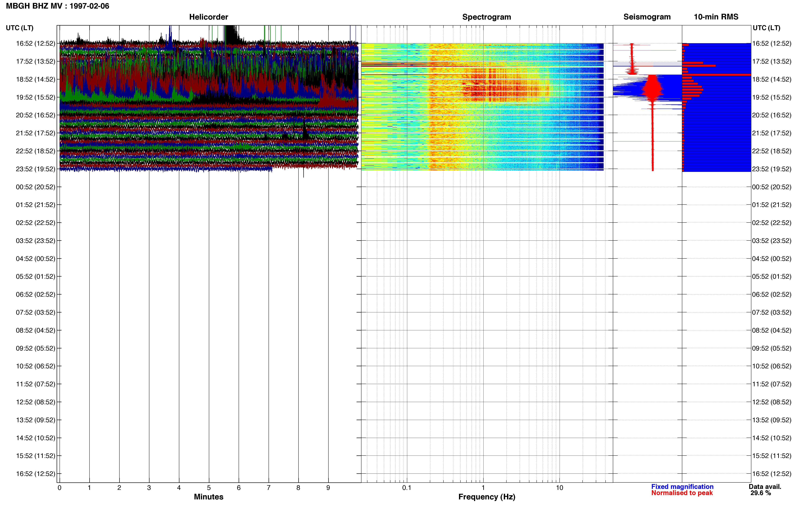812x508 pixels.
Task: Click the 0.1 frequency tick label
Action: click(407, 488)
